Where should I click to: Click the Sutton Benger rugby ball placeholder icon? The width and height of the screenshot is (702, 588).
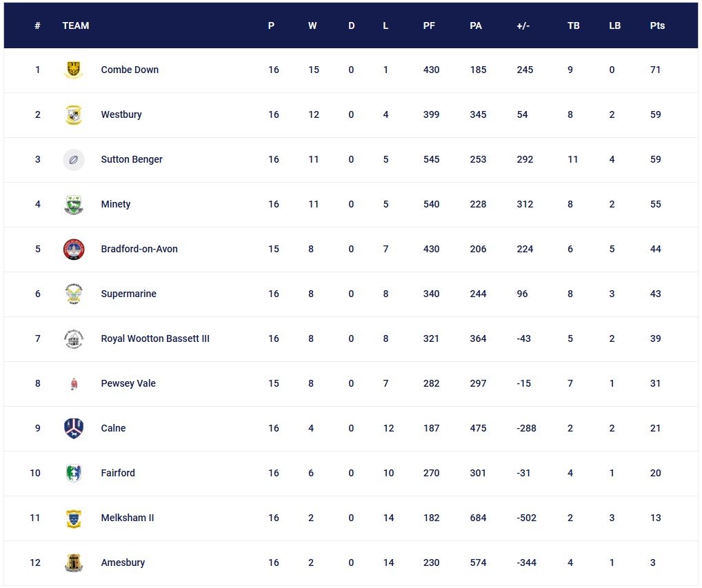(x=73, y=160)
